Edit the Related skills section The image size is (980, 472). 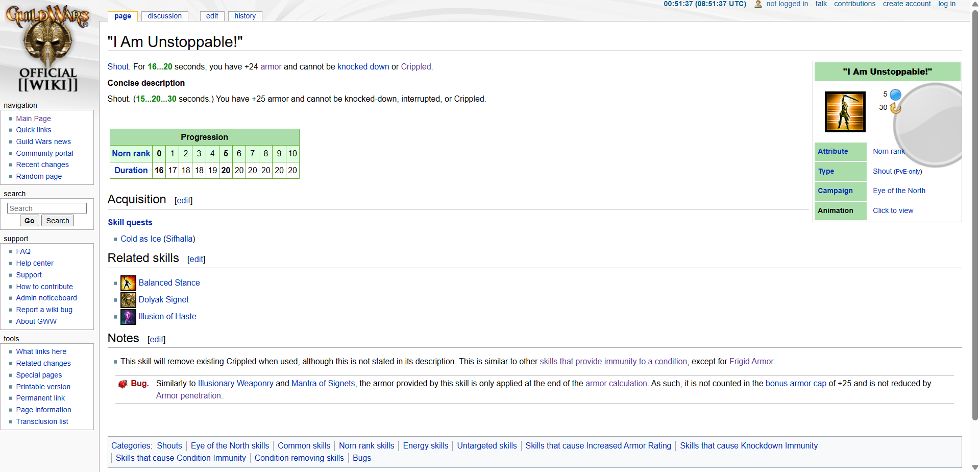click(197, 259)
